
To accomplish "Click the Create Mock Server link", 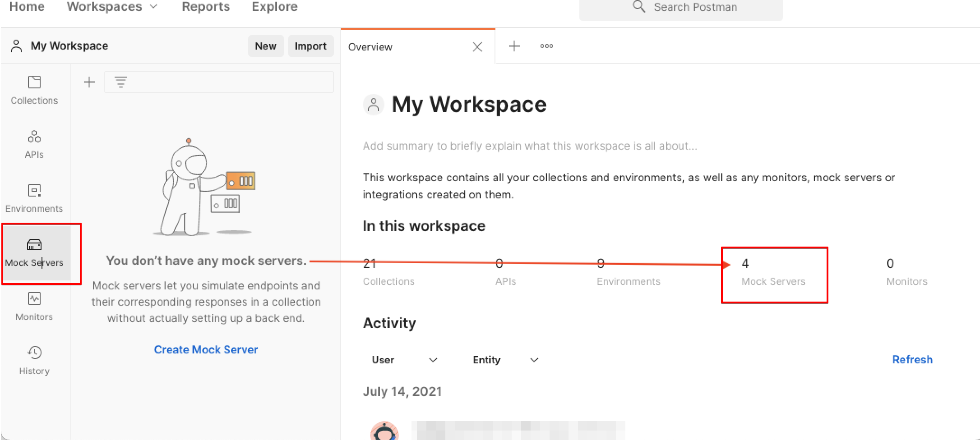I will pyautogui.click(x=206, y=349).
